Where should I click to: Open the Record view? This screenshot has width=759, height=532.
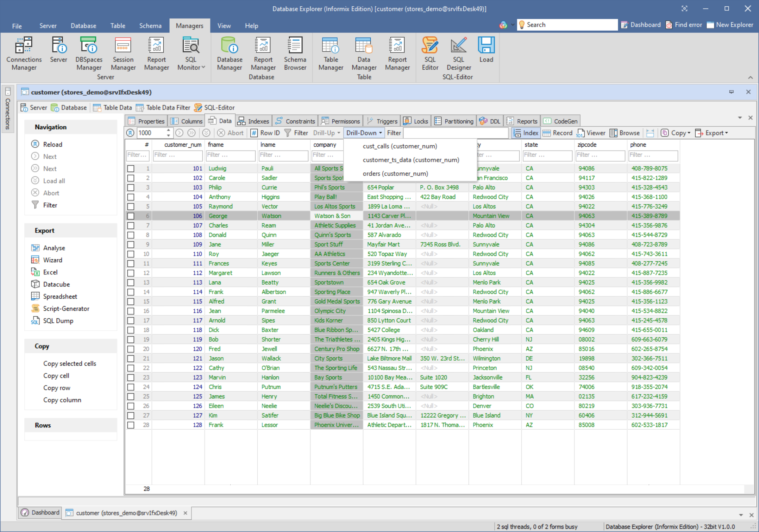558,133
